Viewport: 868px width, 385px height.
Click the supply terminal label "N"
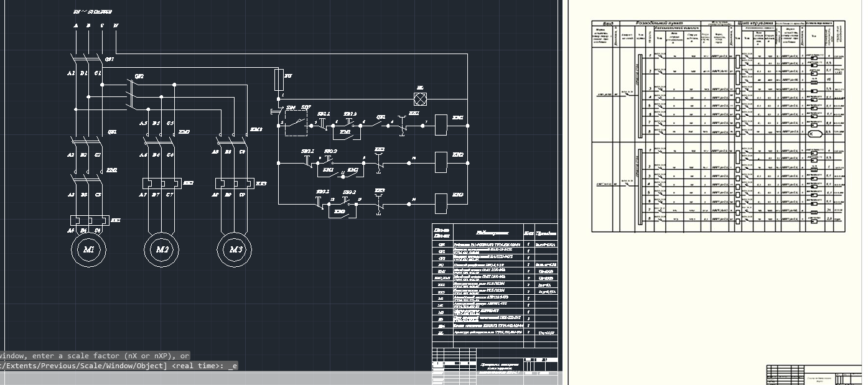(x=116, y=26)
